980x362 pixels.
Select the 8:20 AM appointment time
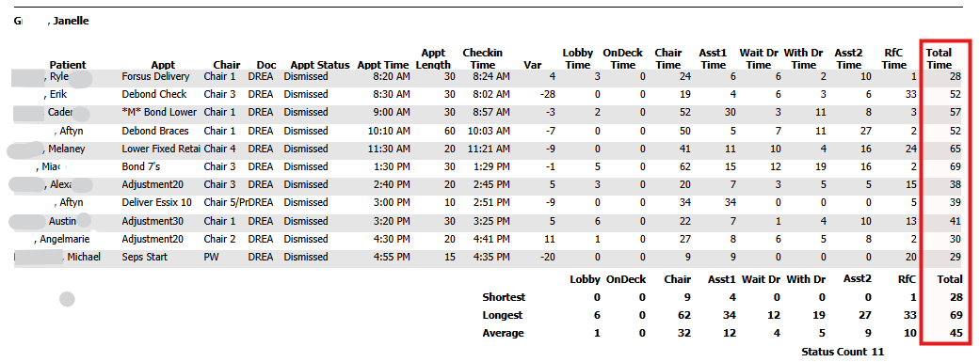[x=392, y=77]
